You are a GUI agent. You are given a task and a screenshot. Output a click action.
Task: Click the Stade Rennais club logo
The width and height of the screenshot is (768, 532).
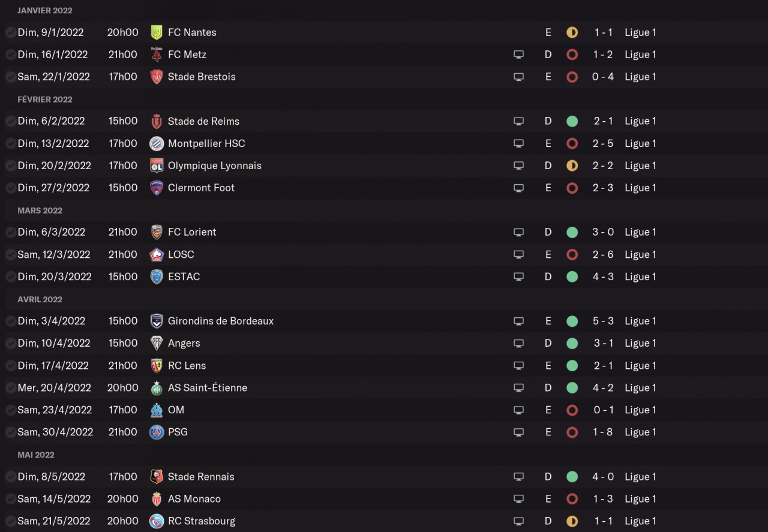pyautogui.click(x=157, y=477)
